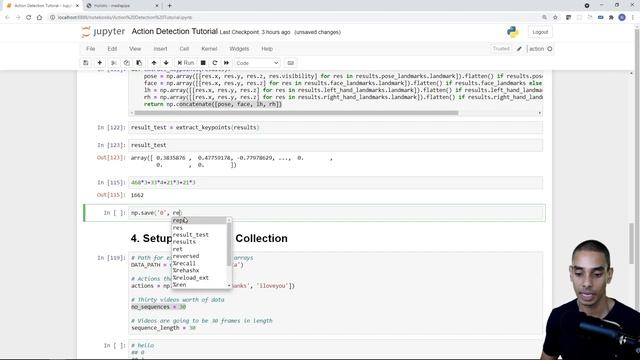This screenshot has width=640, height=360.
Task: Click the Logout button
Action: coord(540,32)
